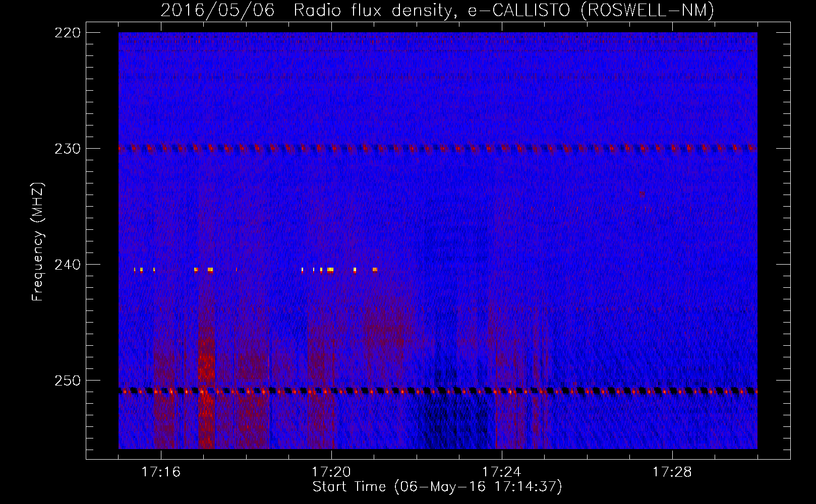Click the 'Frequency (MHZ)' axis label
The width and height of the screenshot is (816, 504).
pyautogui.click(x=38, y=241)
